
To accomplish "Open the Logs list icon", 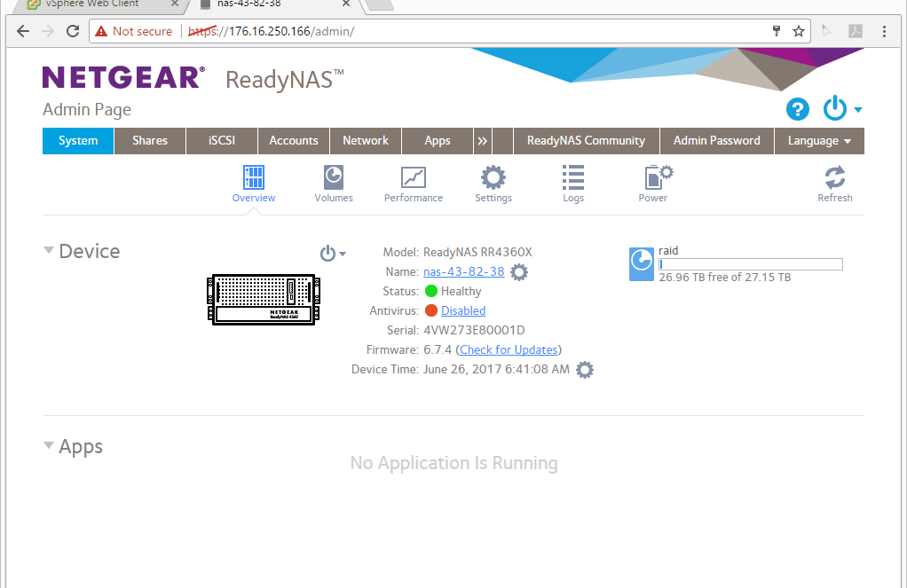I will coord(572,177).
